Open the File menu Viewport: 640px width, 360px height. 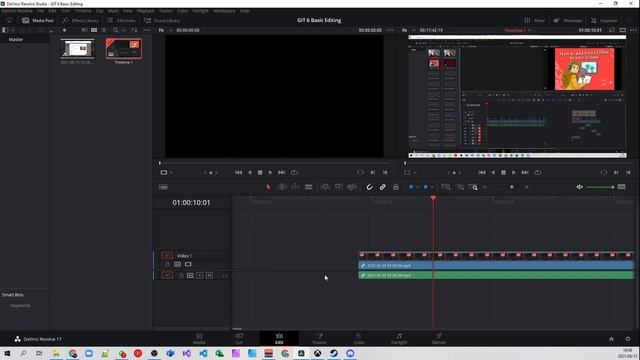click(41, 11)
